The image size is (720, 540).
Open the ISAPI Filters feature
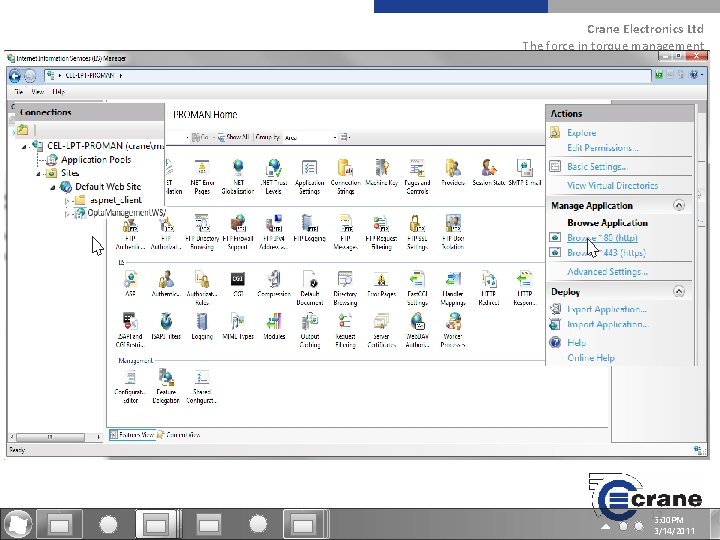pyautogui.click(x=166, y=326)
